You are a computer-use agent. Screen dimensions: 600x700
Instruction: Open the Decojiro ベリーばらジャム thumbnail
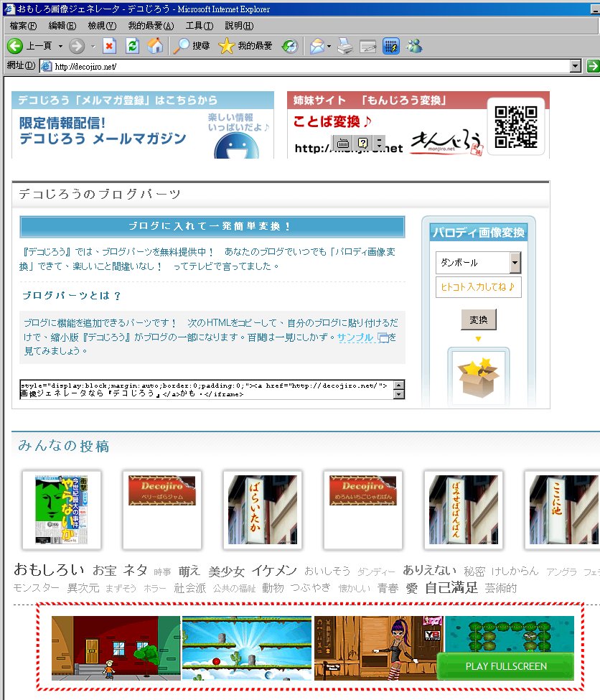162,509
